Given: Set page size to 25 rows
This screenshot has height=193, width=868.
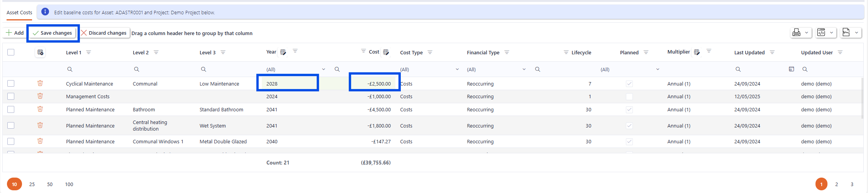Looking at the screenshot, I should coord(32,184).
